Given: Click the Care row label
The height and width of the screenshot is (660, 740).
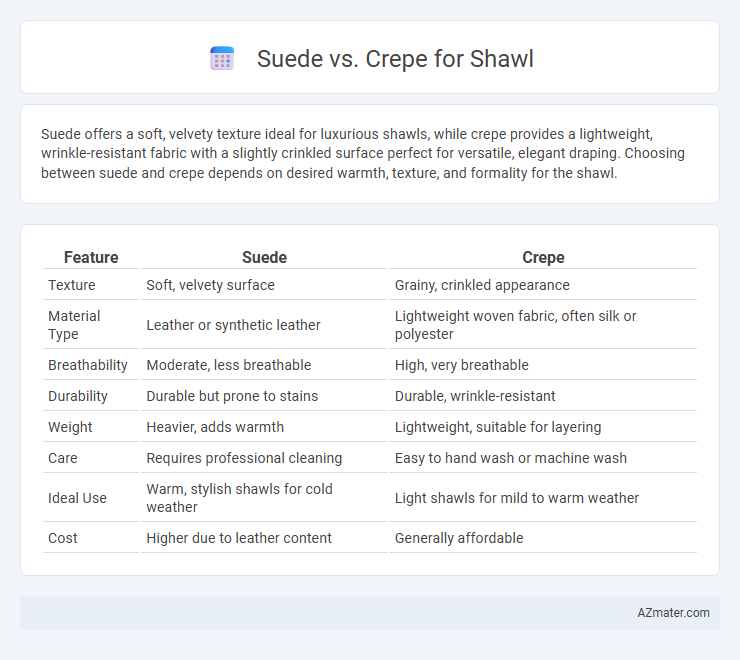Looking at the screenshot, I should 63,458.
